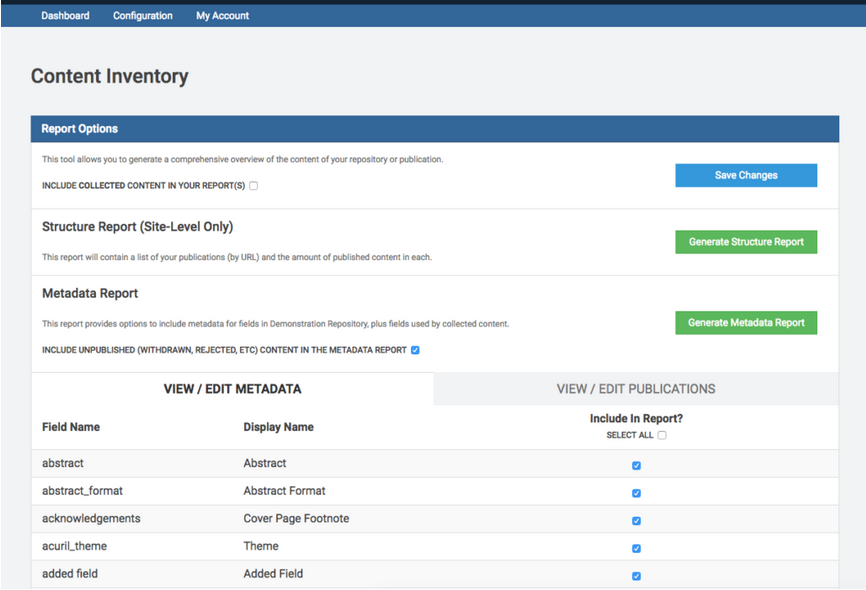The width and height of the screenshot is (866, 590).
Task: Go to My Account
Action: pos(222,15)
